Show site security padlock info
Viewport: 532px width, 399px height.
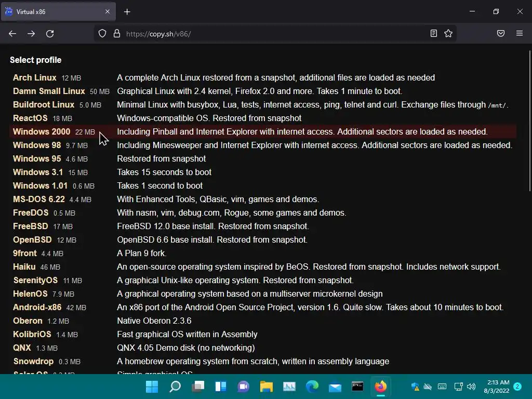pos(117,34)
